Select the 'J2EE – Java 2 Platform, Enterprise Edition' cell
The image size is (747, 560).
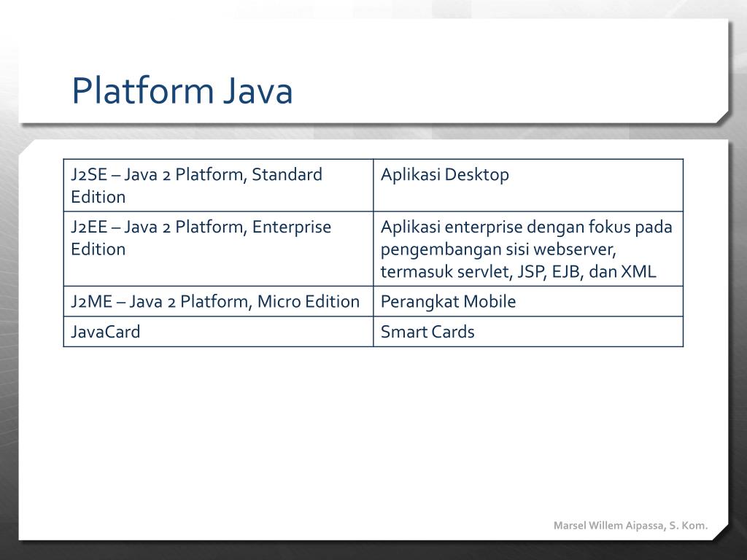[x=218, y=249]
